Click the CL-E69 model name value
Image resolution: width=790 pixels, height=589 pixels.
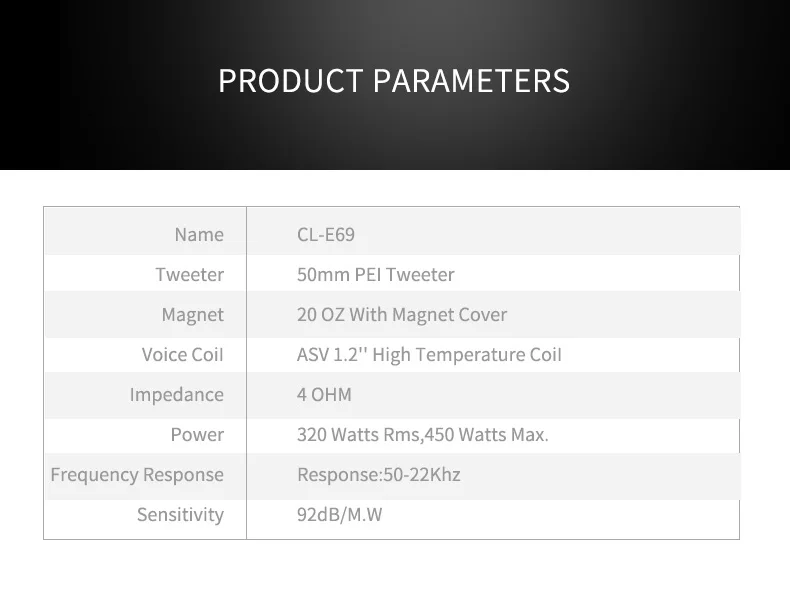[x=326, y=234]
